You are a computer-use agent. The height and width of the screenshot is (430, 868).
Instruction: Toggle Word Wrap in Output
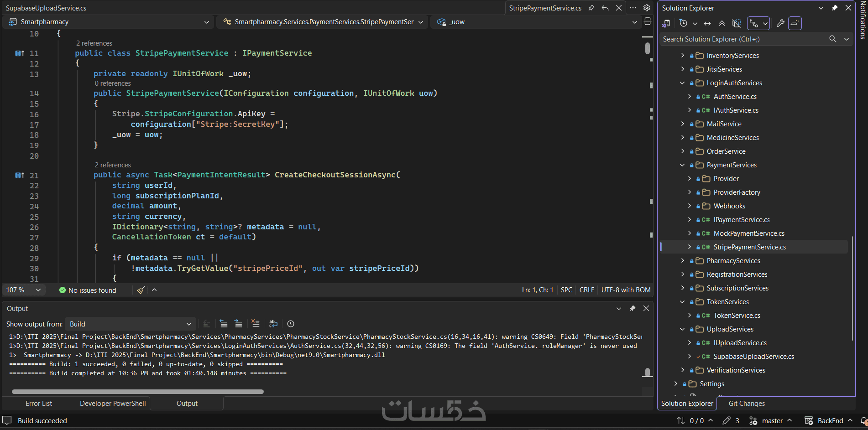coord(273,324)
